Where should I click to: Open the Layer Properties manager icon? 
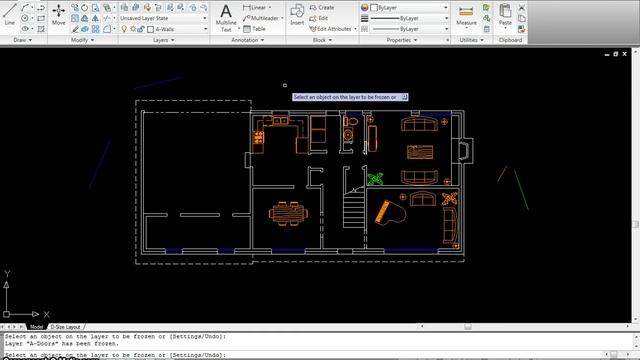coord(124,7)
